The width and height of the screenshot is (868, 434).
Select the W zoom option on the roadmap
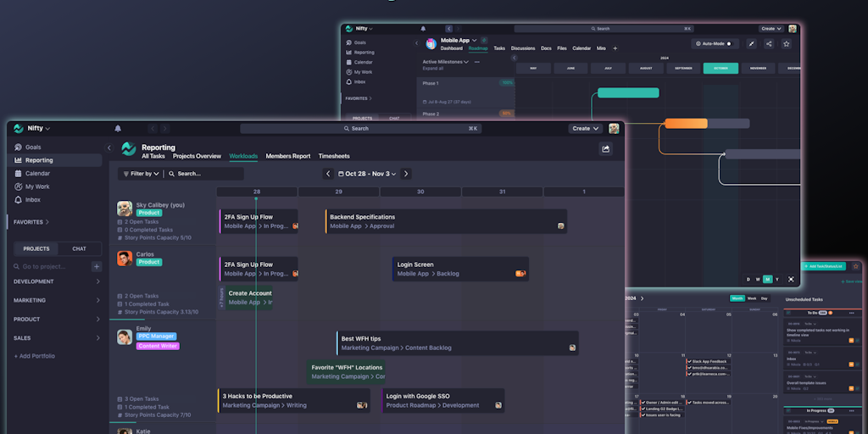[x=758, y=280]
